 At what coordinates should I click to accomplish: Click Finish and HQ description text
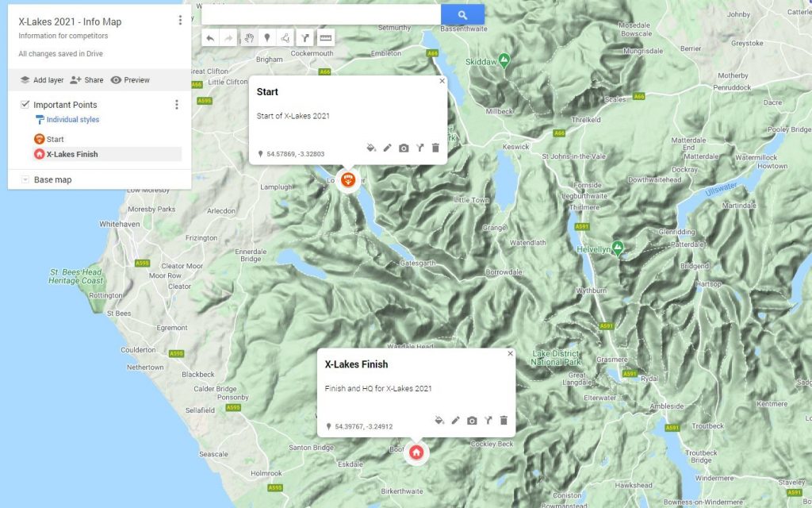(x=378, y=388)
